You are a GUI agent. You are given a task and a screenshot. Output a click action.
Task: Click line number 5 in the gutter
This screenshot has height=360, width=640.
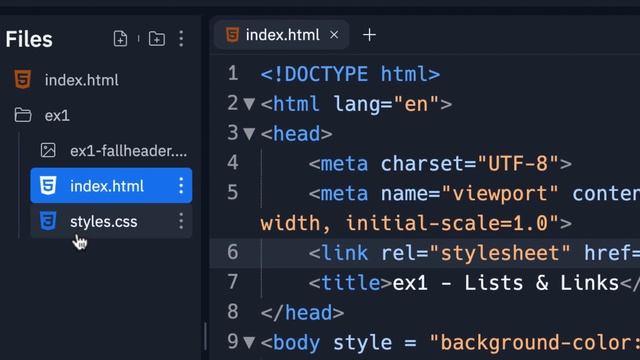233,193
